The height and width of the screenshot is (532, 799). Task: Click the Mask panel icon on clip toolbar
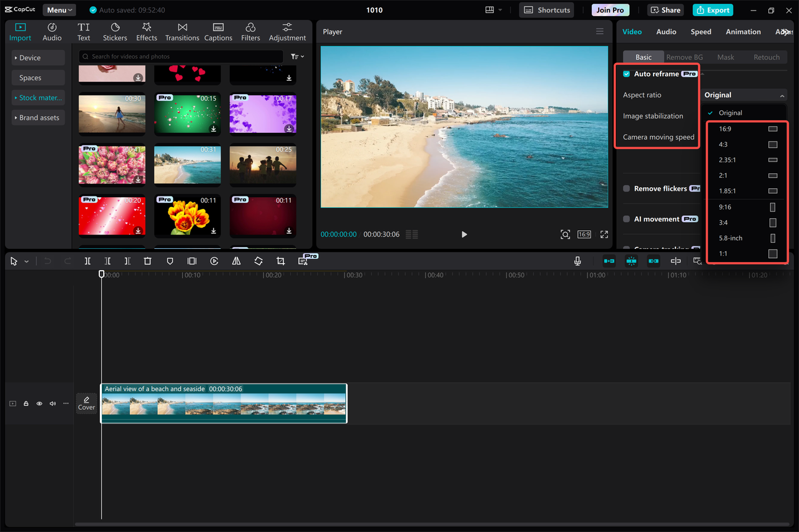pyautogui.click(x=170, y=261)
